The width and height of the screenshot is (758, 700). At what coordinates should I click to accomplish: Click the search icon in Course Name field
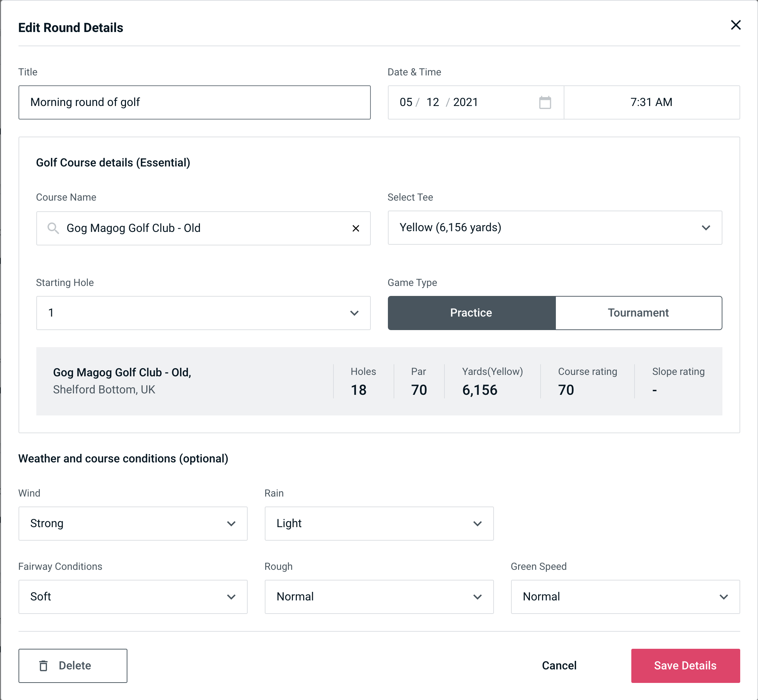point(53,228)
